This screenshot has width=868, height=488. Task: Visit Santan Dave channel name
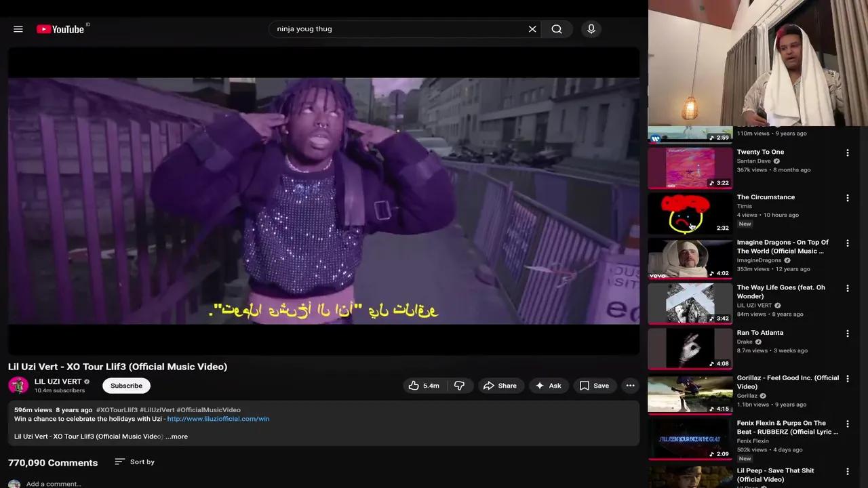click(753, 161)
